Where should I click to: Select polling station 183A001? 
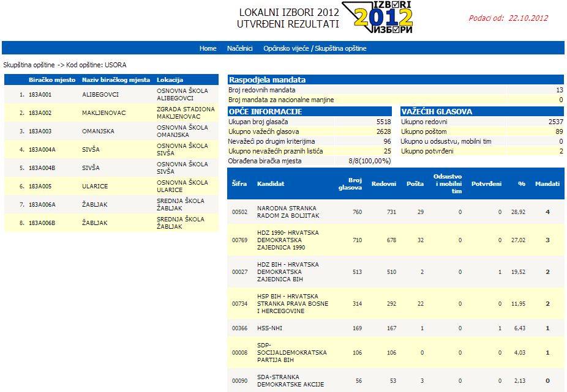click(40, 95)
